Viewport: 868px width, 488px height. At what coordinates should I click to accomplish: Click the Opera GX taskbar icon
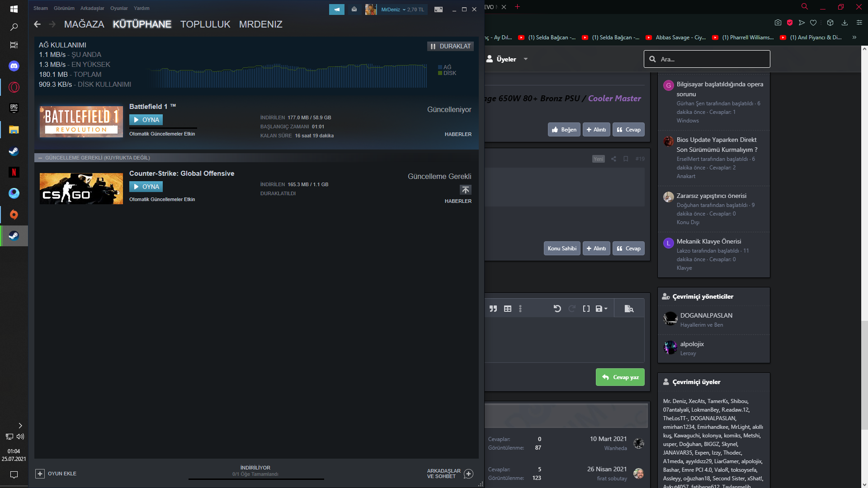pos(14,87)
